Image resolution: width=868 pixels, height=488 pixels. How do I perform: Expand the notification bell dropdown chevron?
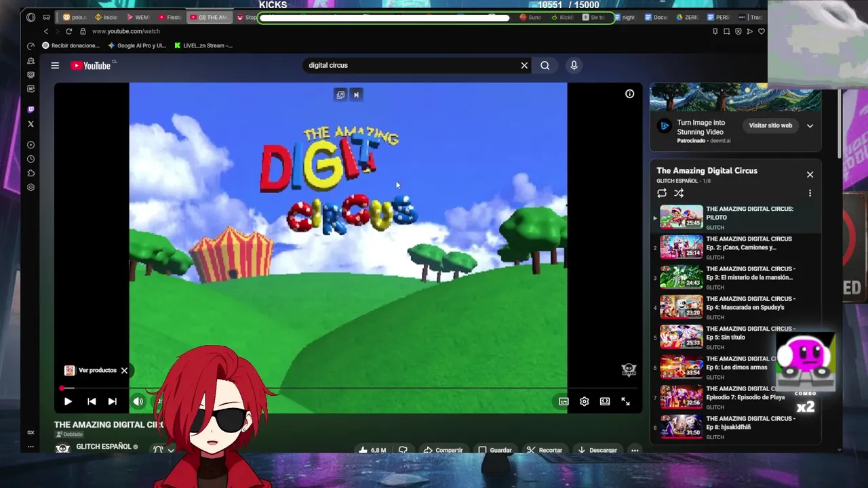point(171,450)
